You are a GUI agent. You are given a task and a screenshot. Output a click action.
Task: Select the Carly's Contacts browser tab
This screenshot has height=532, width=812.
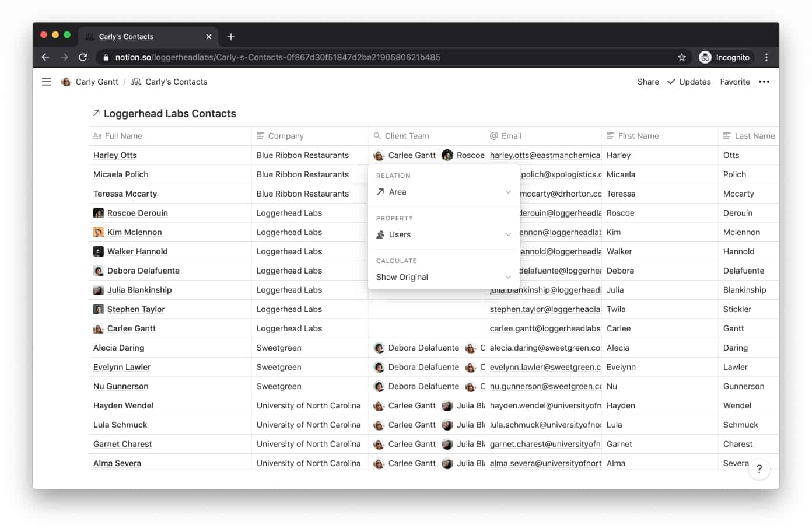[140, 36]
